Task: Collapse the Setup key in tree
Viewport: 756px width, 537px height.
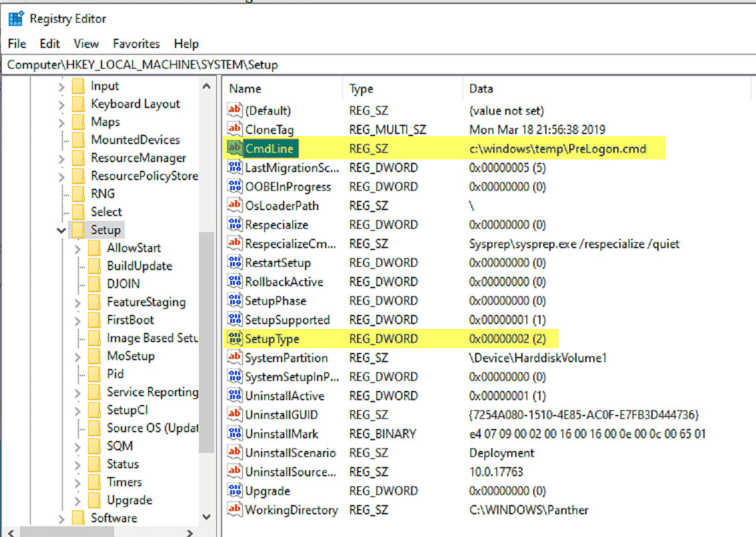Action: tap(61, 230)
